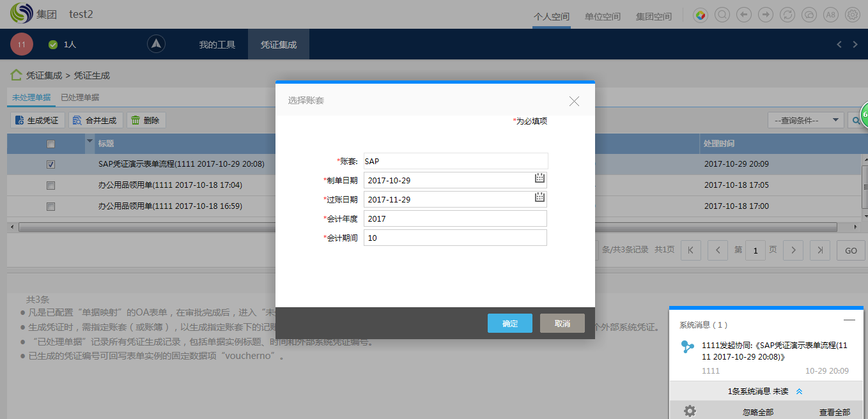Viewport: 868px width, 419px height.
Task: Jump to last page of records
Action: [x=820, y=250]
